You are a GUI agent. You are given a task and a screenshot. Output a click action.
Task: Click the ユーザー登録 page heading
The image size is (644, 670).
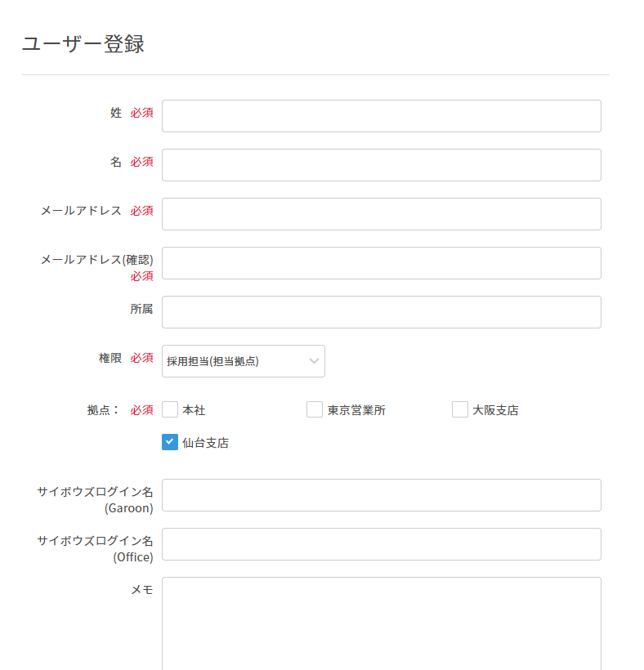click(x=83, y=44)
